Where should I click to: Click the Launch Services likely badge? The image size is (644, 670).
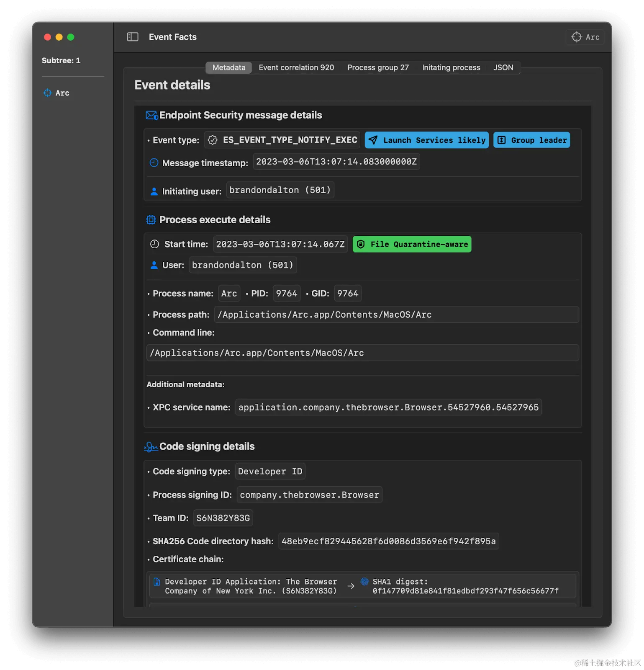(x=427, y=140)
